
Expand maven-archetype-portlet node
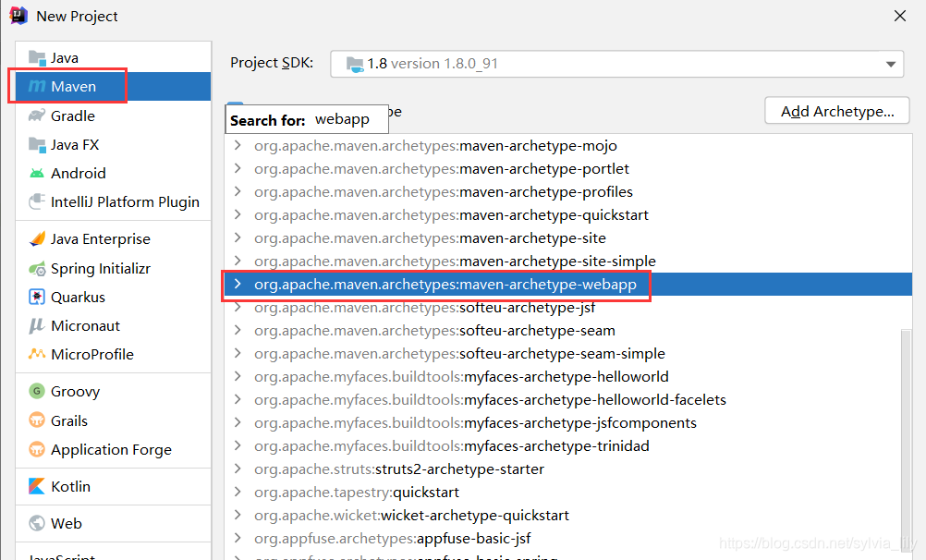tap(238, 168)
